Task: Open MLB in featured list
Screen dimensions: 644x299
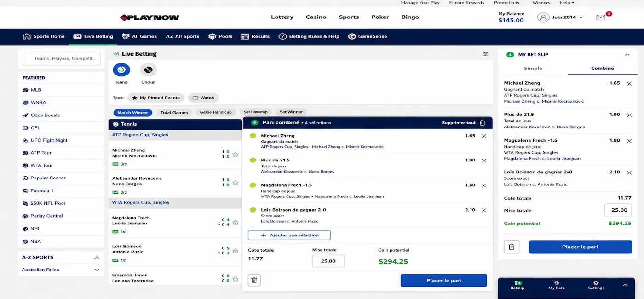Action: [x=62, y=90]
